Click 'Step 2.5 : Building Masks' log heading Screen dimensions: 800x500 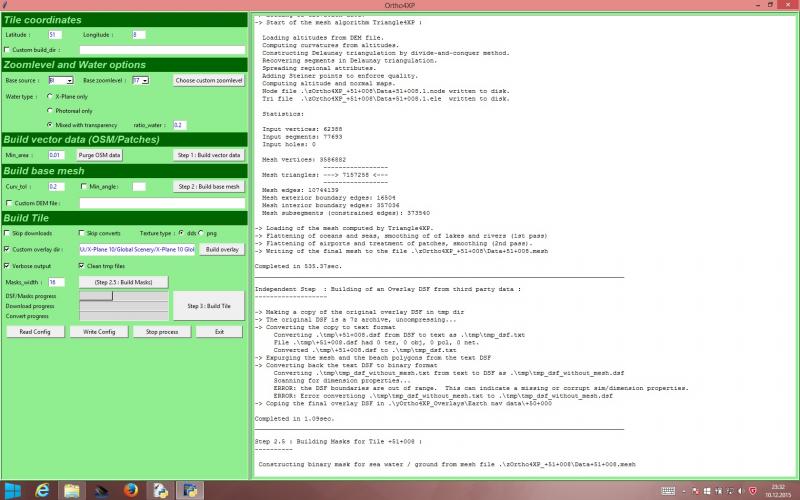(338, 441)
